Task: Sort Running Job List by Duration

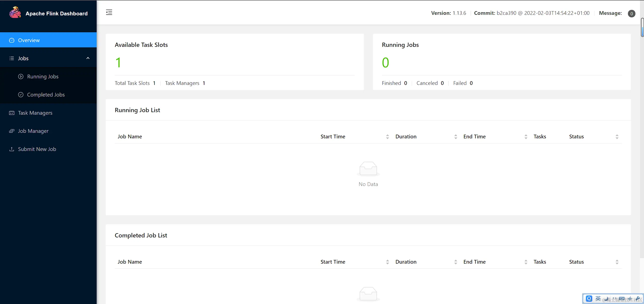Action: point(456,137)
